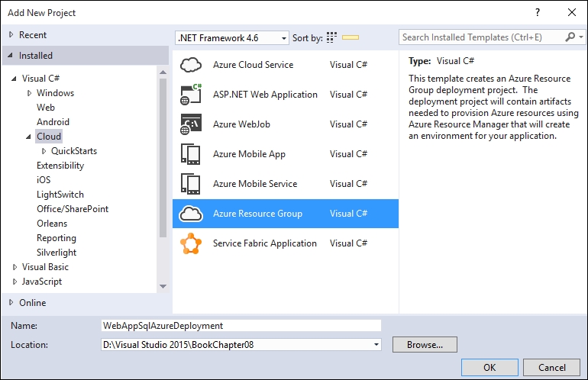
Task: Click the category tree scrollbar thumb
Action: click(163, 157)
